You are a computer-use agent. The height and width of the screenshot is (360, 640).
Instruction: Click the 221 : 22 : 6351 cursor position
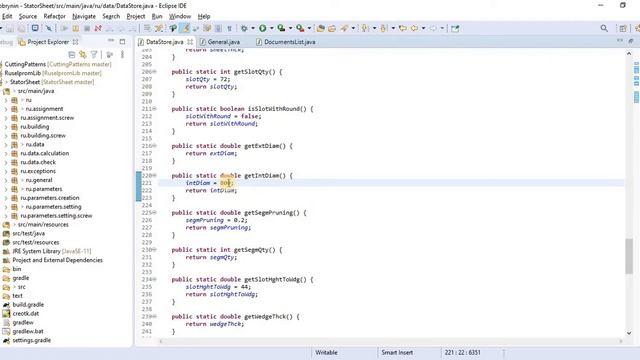(x=462, y=352)
